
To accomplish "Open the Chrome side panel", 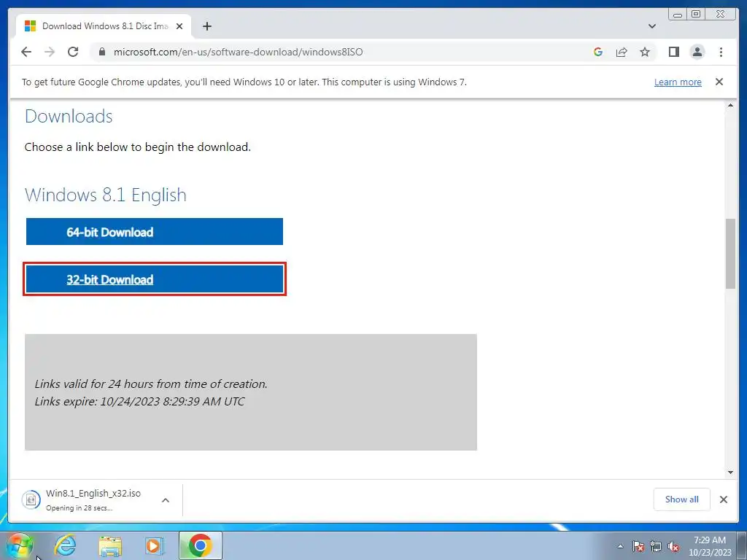I will (x=673, y=52).
